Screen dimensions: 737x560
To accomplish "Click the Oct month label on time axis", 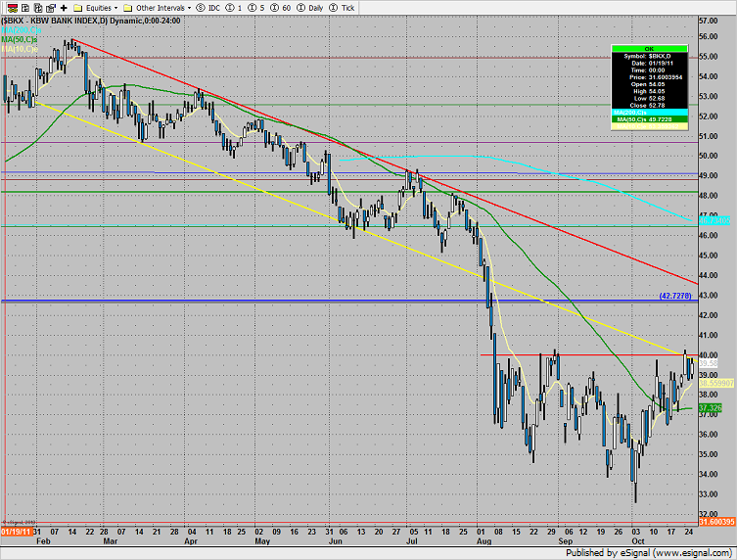I will [x=638, y=541].
